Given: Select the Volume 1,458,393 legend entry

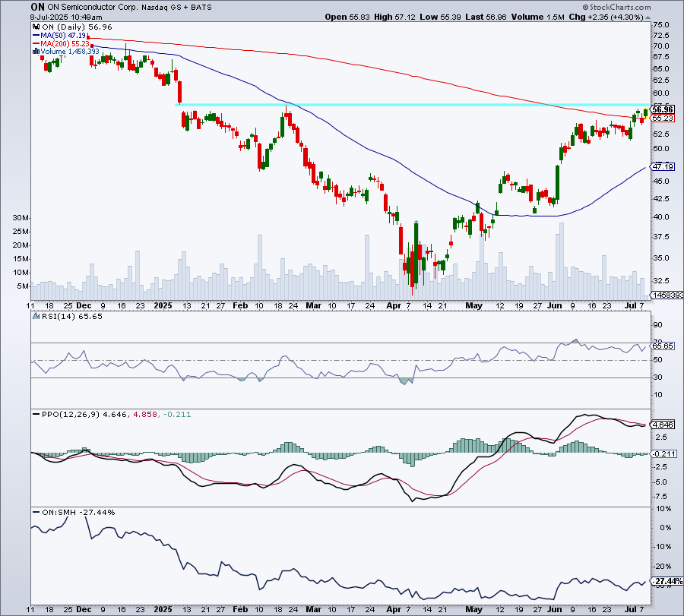Looking at the screenshot, I should click(70, 52).
